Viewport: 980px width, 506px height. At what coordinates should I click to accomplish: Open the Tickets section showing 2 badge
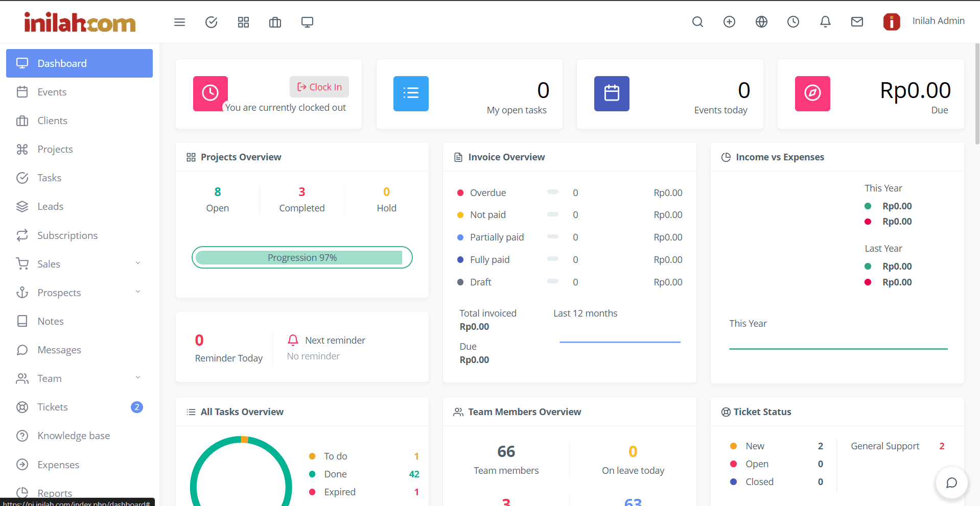(x=53, y=406)
